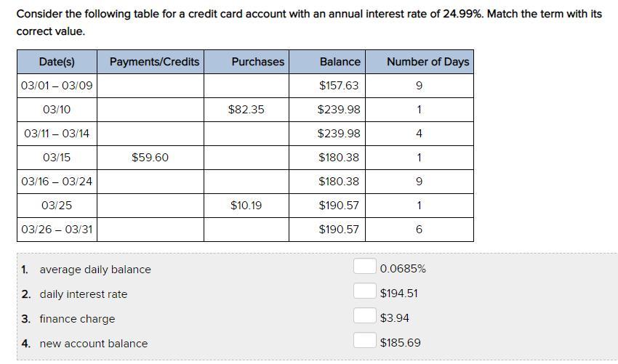The height and width of the screenshot is (364, 618).
Task: Select the 03/26 – 03/31 date cell
Action: click(x=57, y=230)
